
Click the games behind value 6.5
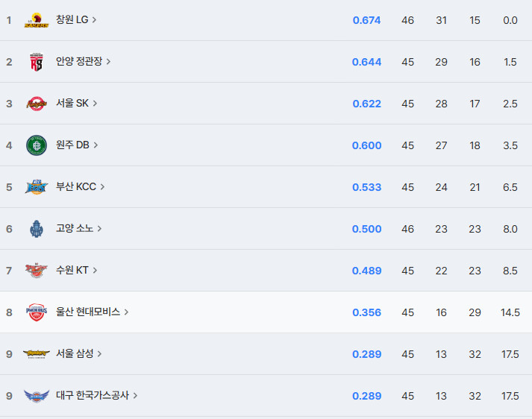(510, 187)
